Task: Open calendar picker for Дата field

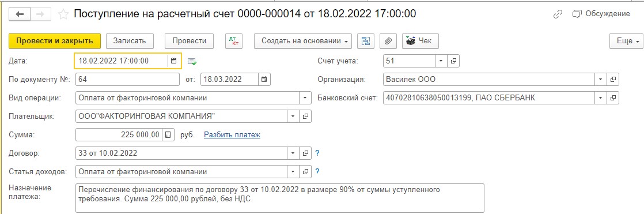Action: pyautogui.click(x=174, y=61)
